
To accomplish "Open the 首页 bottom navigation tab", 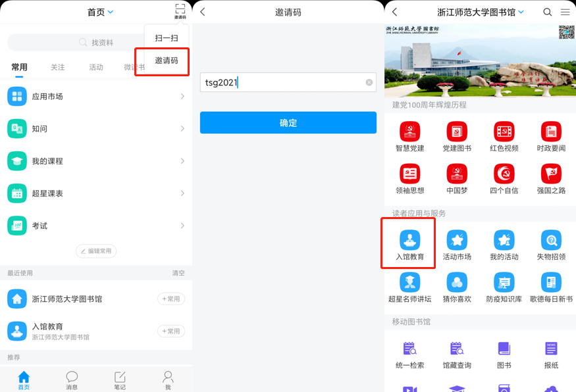I will point(24,380).
